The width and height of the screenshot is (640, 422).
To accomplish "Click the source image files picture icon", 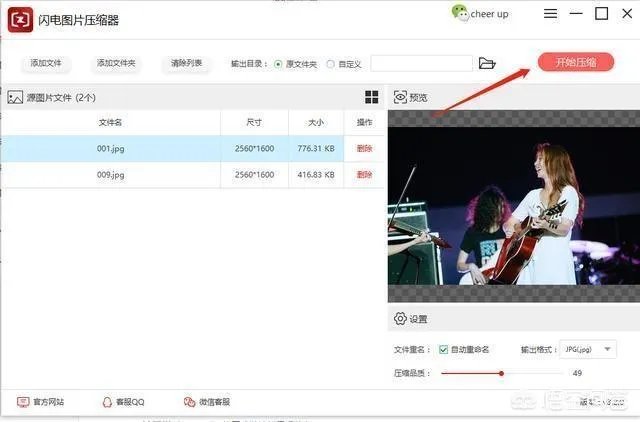I will pos(15,97).
